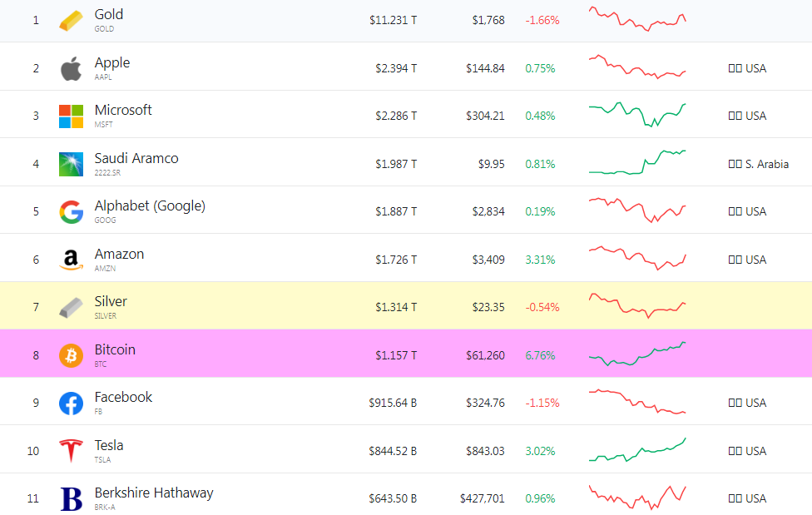Select Berkshire Hathaway's price $427,701

point(483,498)
